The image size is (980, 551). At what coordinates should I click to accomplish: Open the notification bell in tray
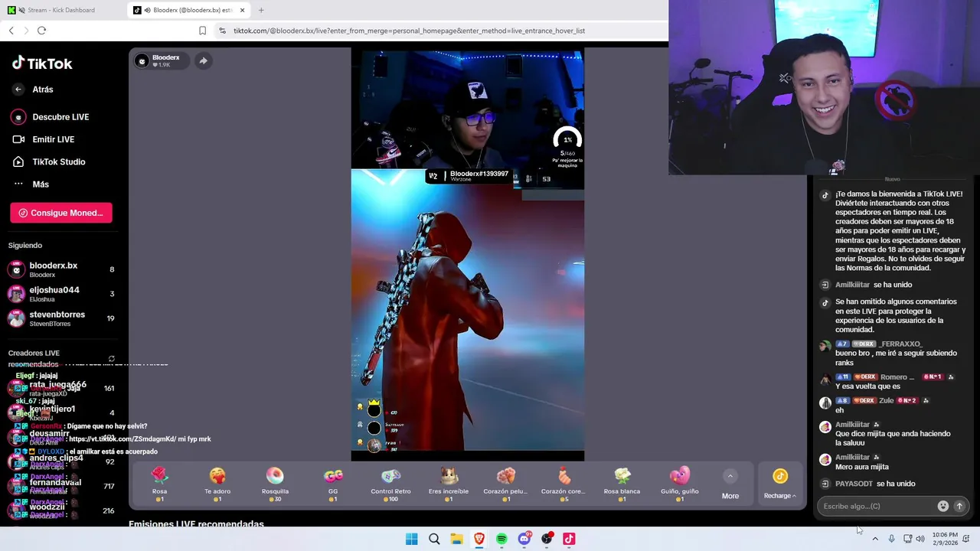[x=966, y=539]
